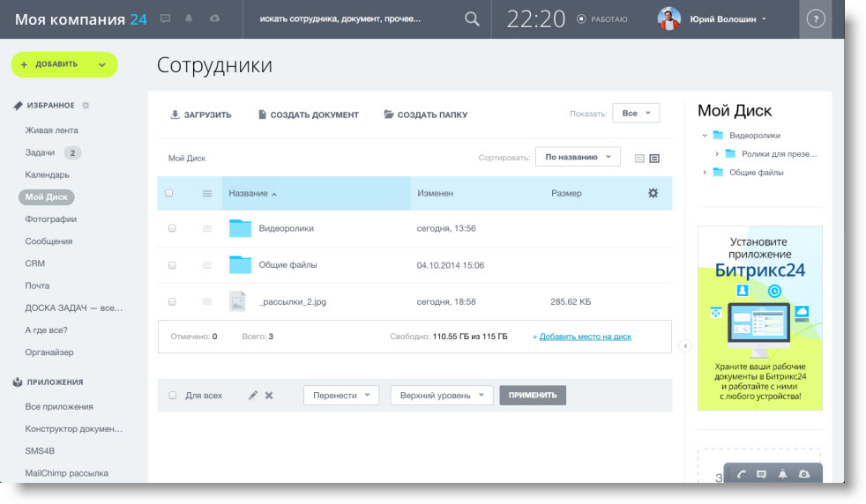Click the delete X icon in bottom bar
Screen dimensions: 866x504
click(x=269, y=396)
